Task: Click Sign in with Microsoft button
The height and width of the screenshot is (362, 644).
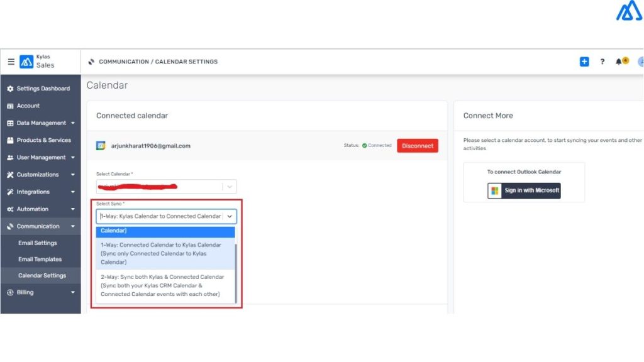Action: tap(524, 190)
